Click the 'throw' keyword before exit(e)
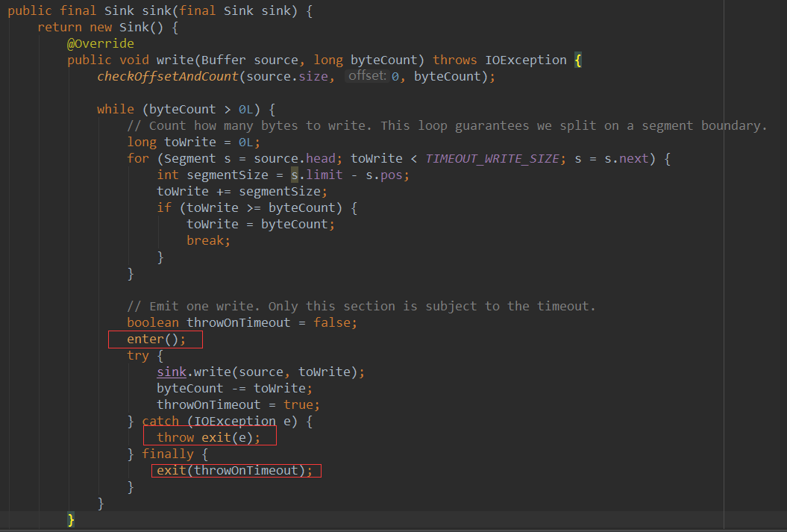Viewport: 787px width, 532px height. point(175,438)
